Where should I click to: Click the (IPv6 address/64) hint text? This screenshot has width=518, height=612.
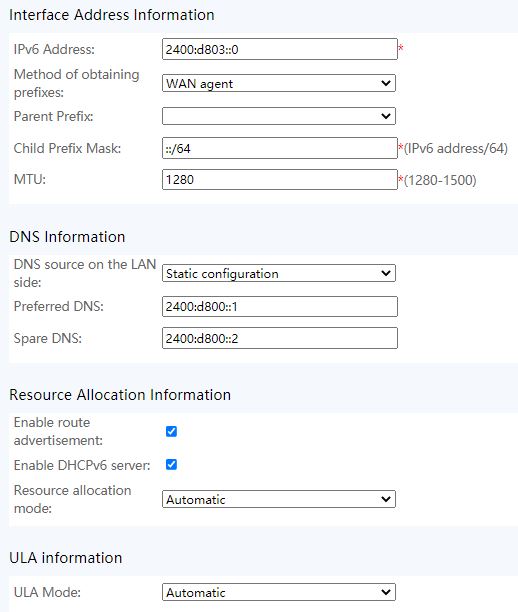[x=456, y=148]
